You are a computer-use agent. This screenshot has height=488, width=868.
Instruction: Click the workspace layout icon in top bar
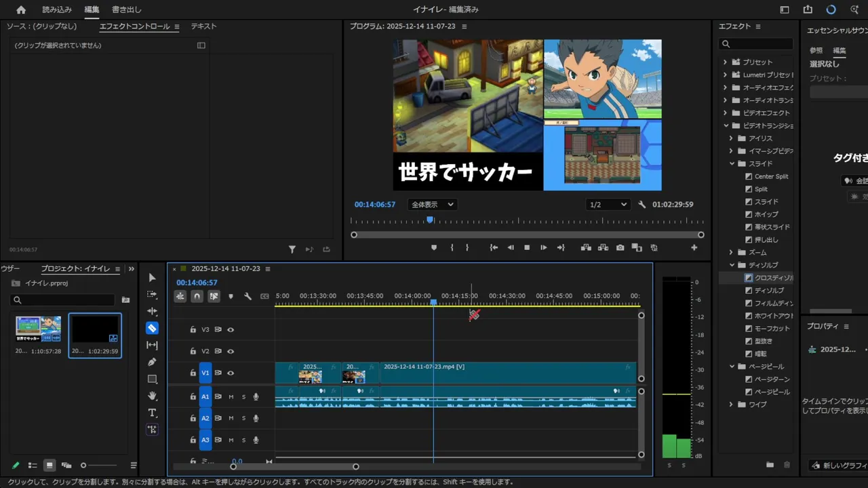785,9
